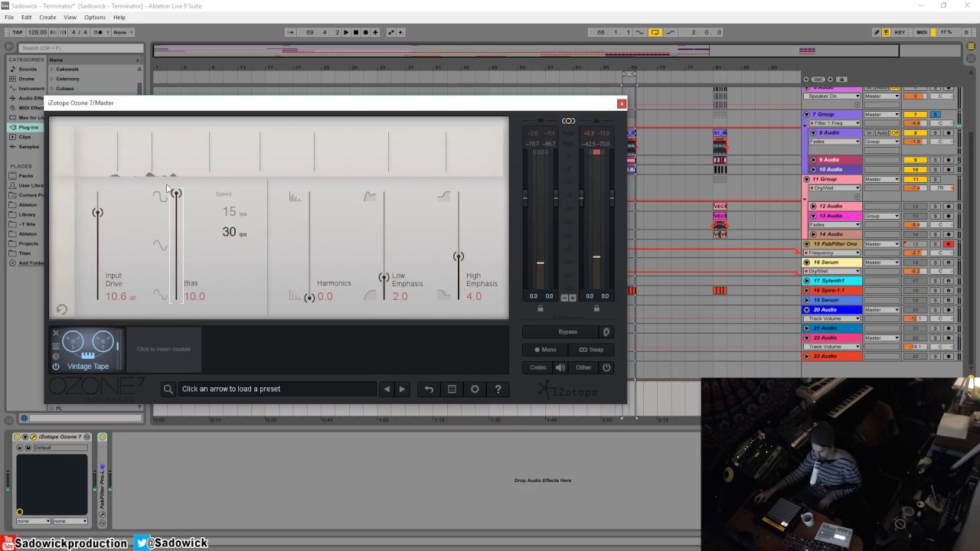Click the TAP tempo button
Screen dimensions: 980x551
point(16,32)
